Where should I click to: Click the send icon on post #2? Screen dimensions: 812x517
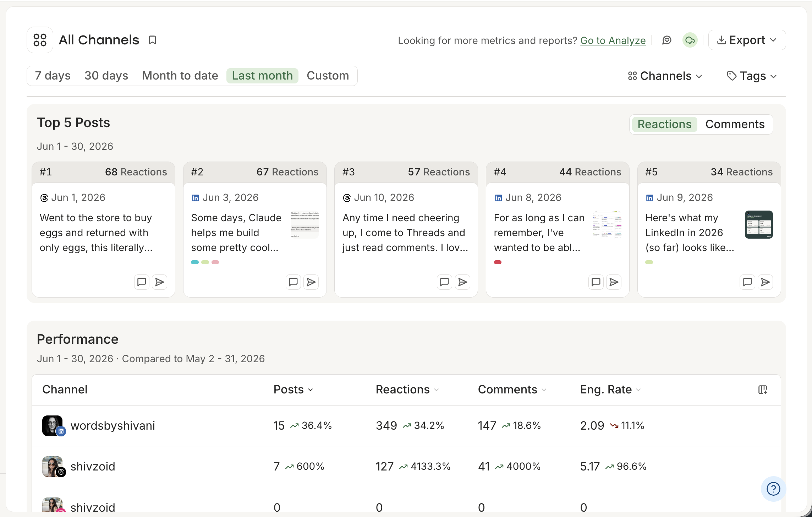pyautogui.click(x=311, y=282)
